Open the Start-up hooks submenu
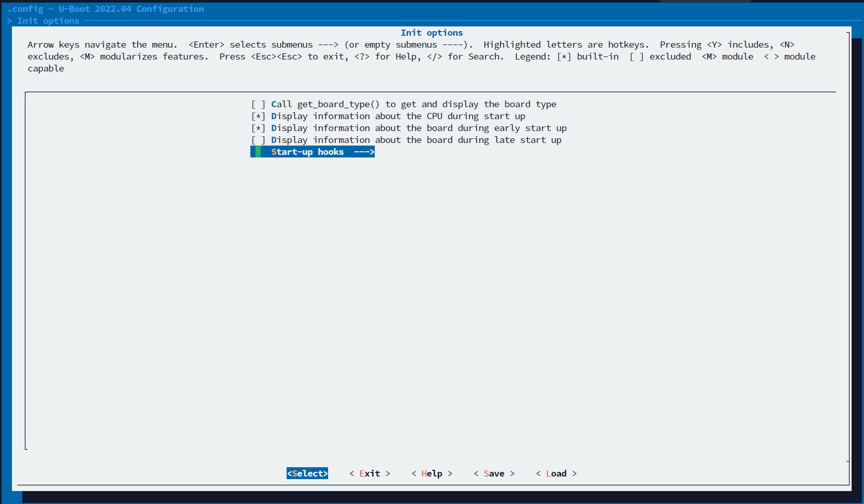This screenshot has width=864, height=504. [x=313, y=152]
